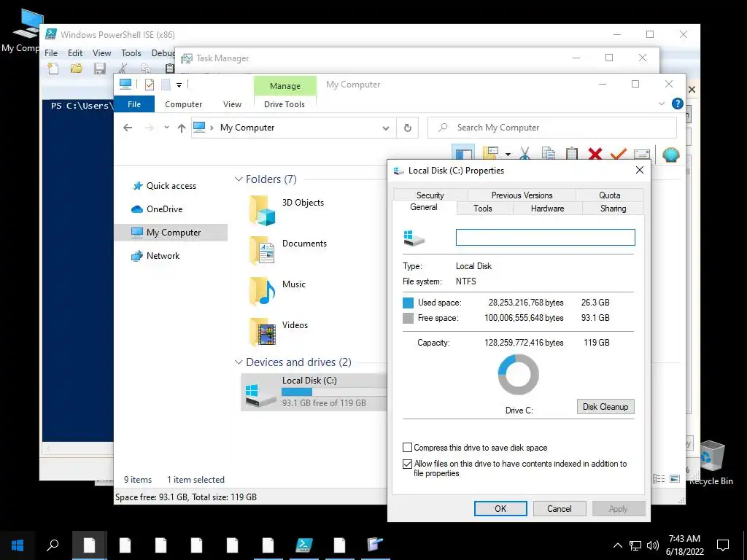Screen dimensions: 747x560
Task: Click the orange checkmark toolbar icon
Action: [618, 154]
